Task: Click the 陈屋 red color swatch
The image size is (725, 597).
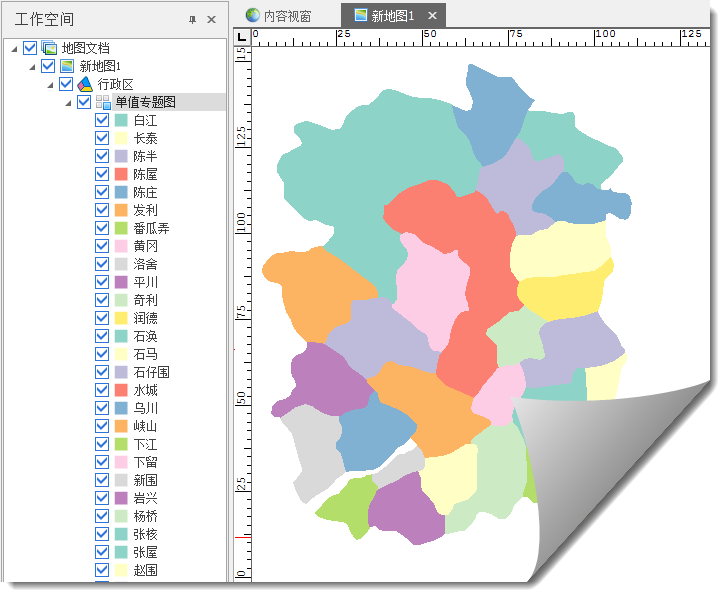Action: 121,174
